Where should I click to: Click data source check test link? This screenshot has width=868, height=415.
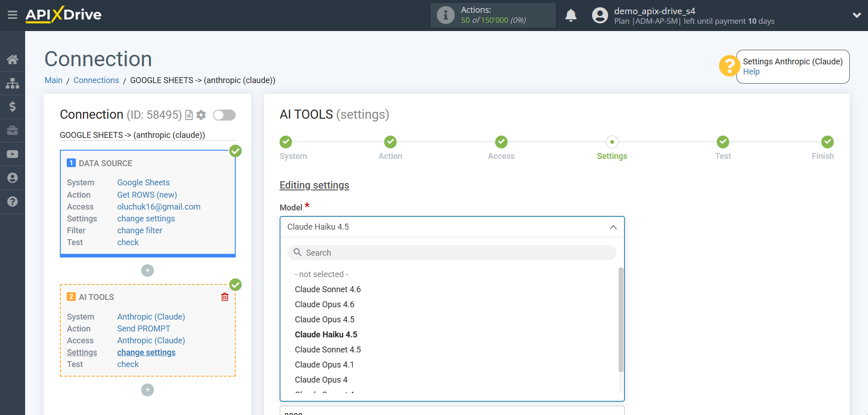pos(128,242)
